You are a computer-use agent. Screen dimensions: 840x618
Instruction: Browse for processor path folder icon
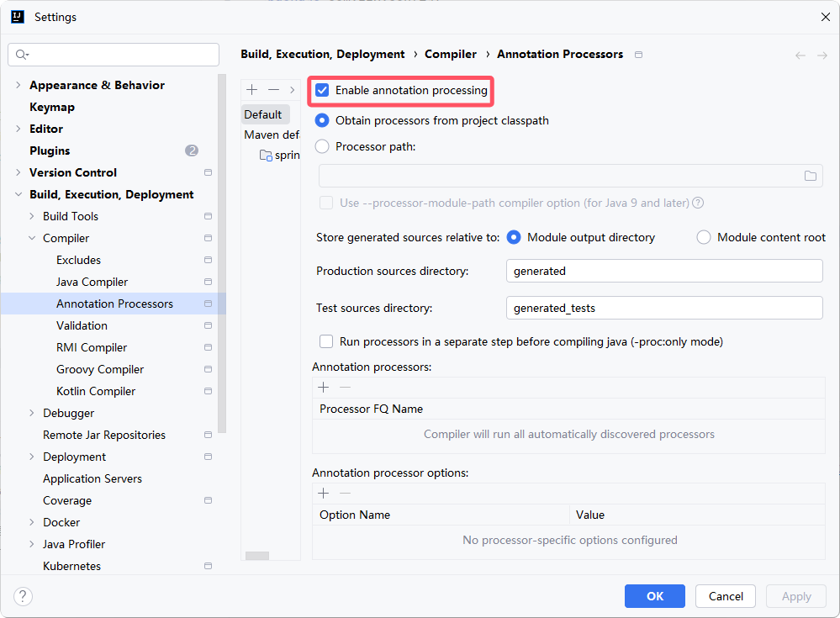[x=811, y=176]
